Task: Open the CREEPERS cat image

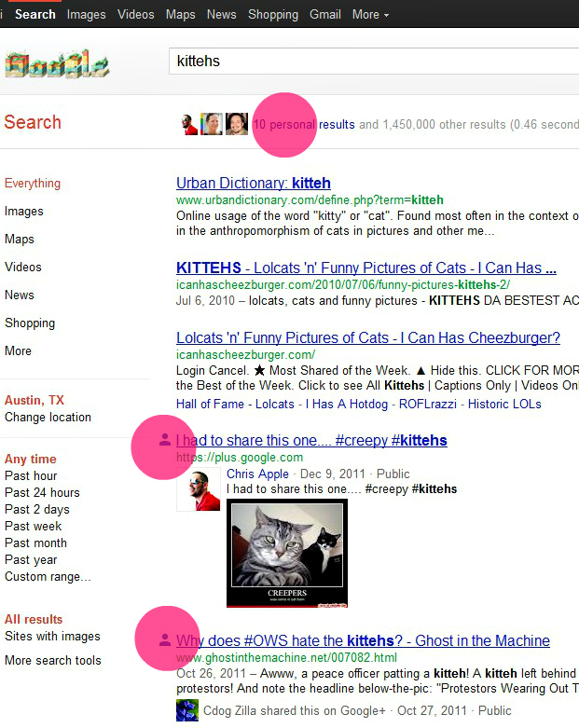Action: [287, 553]
